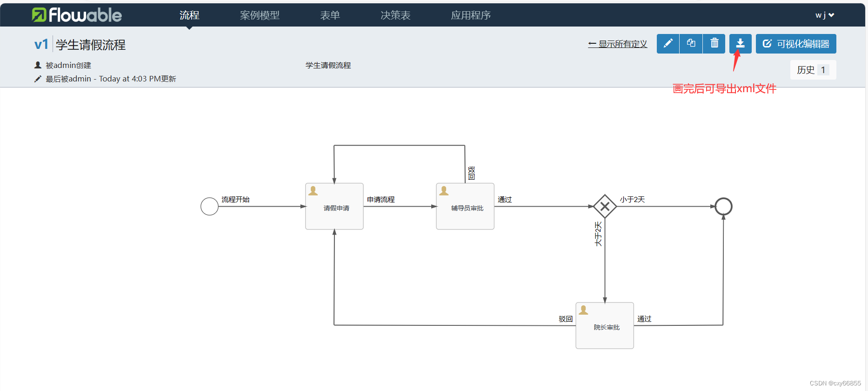Image resolution: width=868 pixels, height=391 pixels.
Task: Click the 申请流程 flow label
Action: point(381,199)
